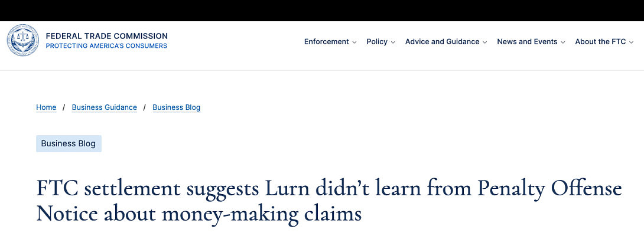Screen dimensions: 644x236
Task: Click the FTC settlement article headline
Action: click(x=328, y=201)
